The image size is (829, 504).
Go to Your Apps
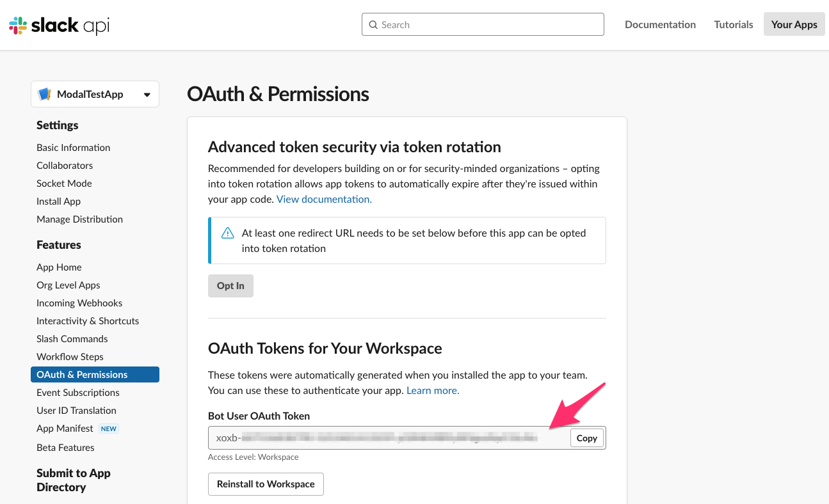click(794, 24)
